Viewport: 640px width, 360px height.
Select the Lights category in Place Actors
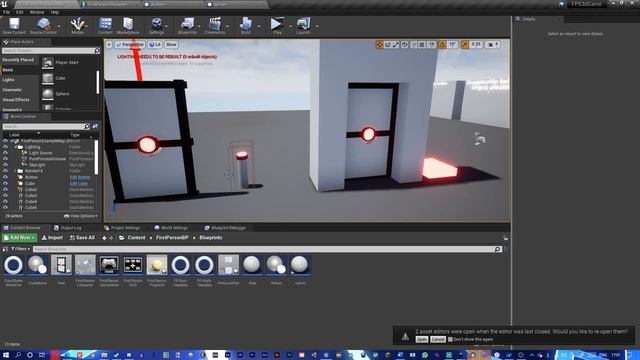point(9,80)
